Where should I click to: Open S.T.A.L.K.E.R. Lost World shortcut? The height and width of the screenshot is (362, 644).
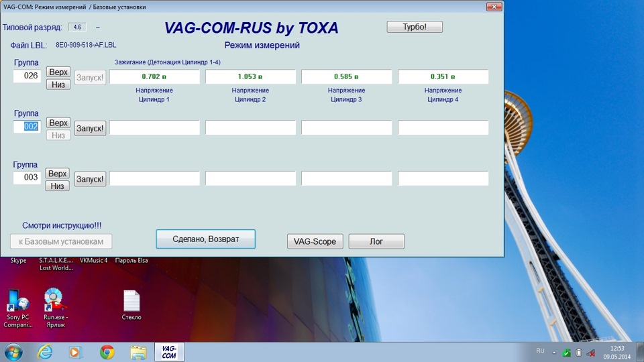point(56,264)
